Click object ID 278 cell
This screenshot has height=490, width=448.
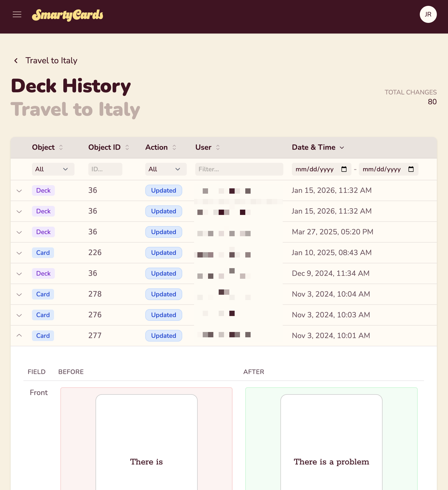(x=95, y=294)
